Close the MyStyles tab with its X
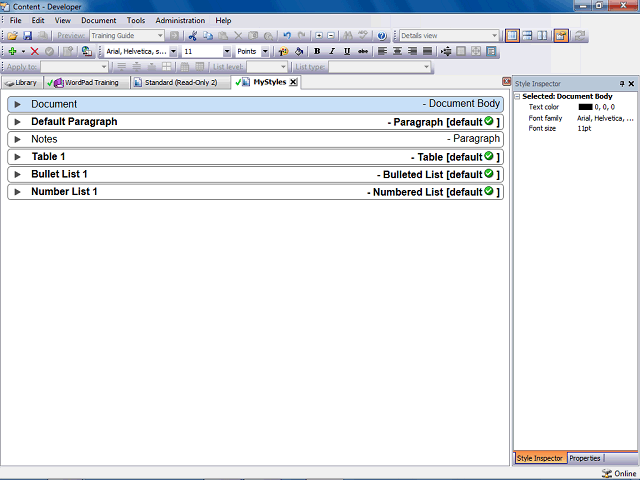This screenshot has width=640, height=480. click(293, 82)
